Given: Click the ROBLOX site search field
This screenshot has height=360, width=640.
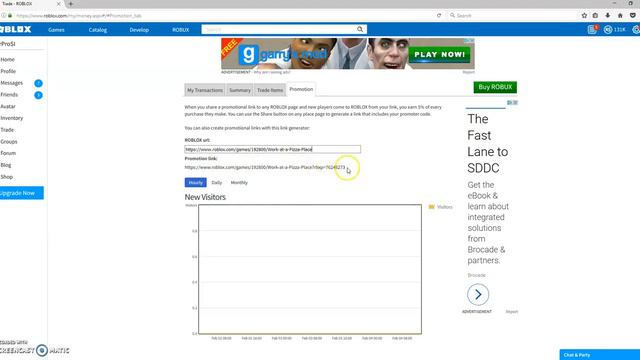Looking at the screenshot, I should pyautogui.click(x=279, y=29).
